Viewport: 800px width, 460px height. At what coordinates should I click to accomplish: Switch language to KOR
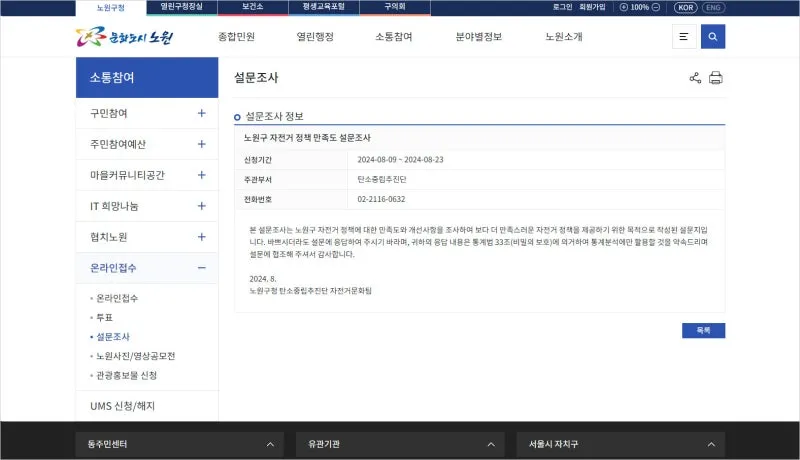(x=685, y=7)
